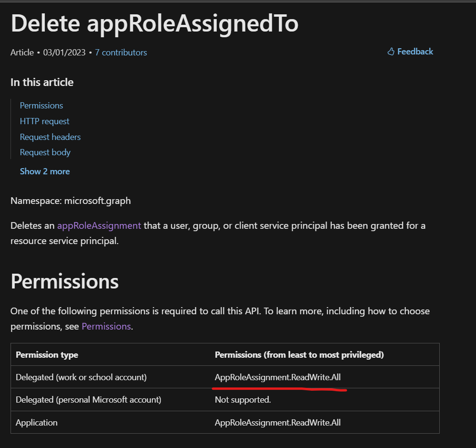This screenshot has height=448, width=476.
Task: Click AppRoleAssignment.ReadWrite.All in the Application row
Action: point(278,423)
